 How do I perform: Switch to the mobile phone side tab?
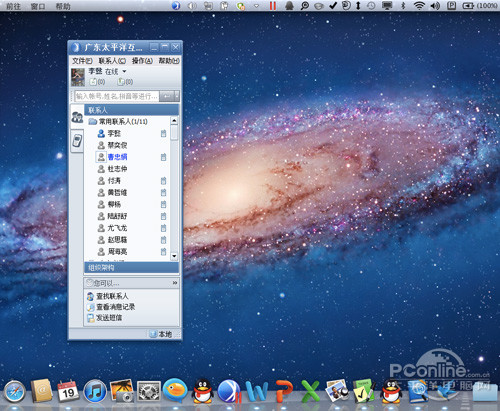click(x=77, y=140)
